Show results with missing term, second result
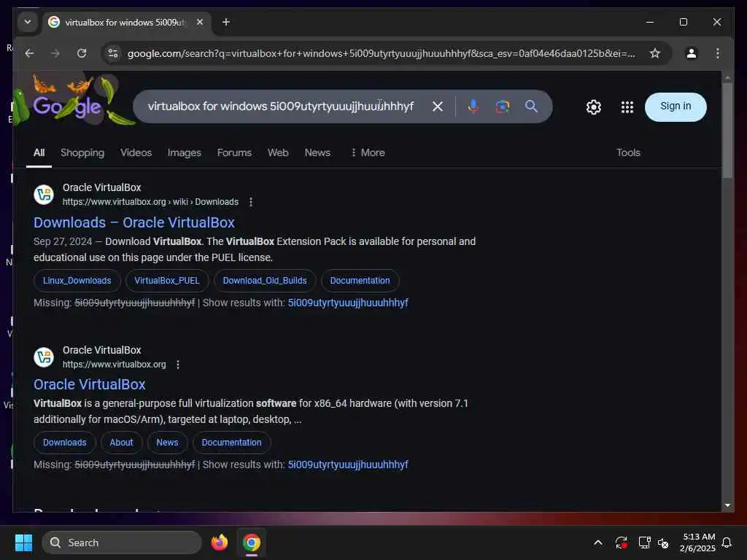Viewport: 747px width, 560px height. 348,464
